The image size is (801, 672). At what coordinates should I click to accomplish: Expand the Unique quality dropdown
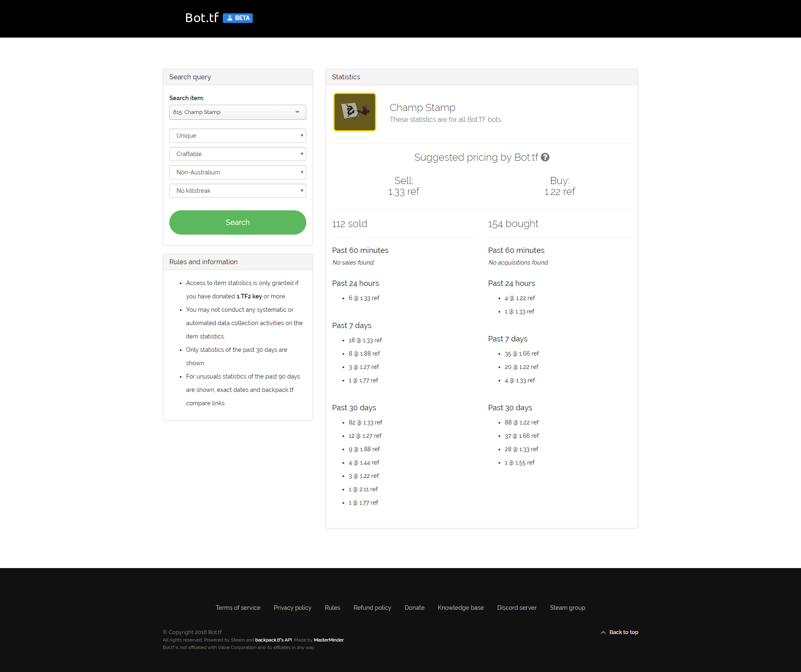tap(237, 136)
